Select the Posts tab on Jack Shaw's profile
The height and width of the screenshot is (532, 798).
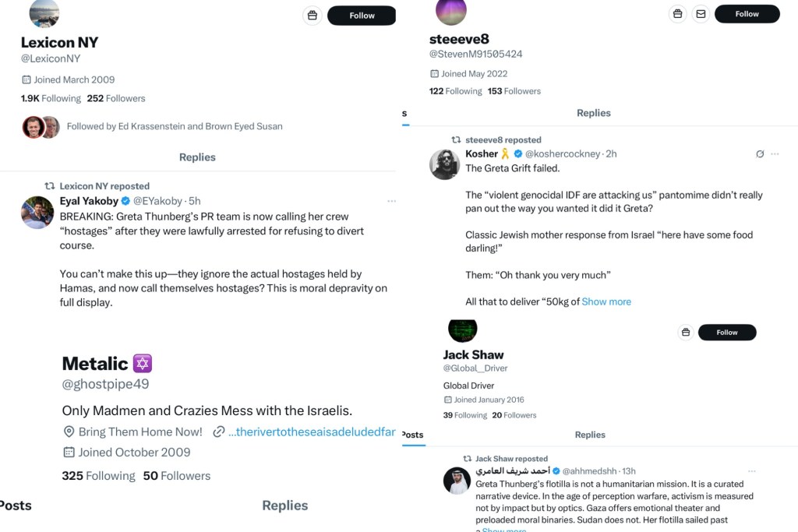point(412,435)
